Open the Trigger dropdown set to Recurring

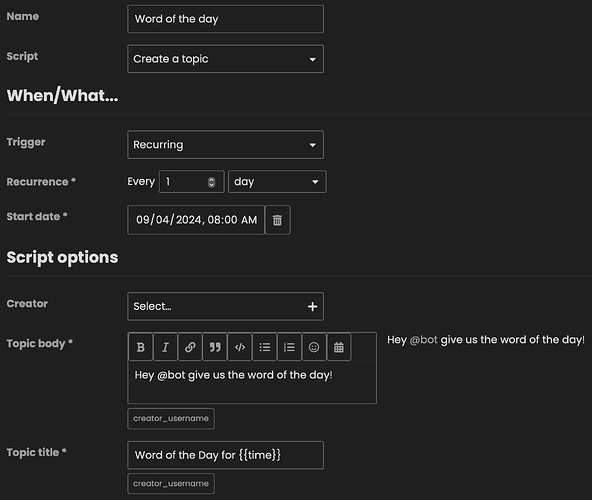coord(225,145)
